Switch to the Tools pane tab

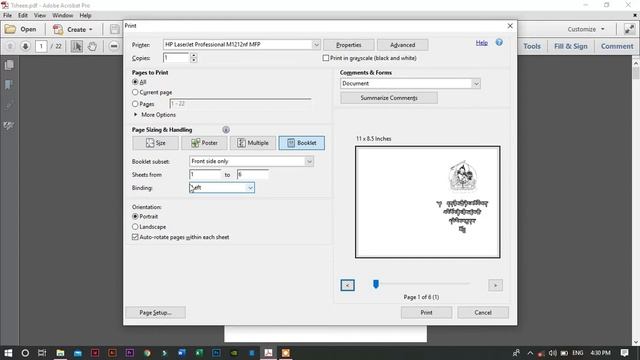[x=532, y=46]
